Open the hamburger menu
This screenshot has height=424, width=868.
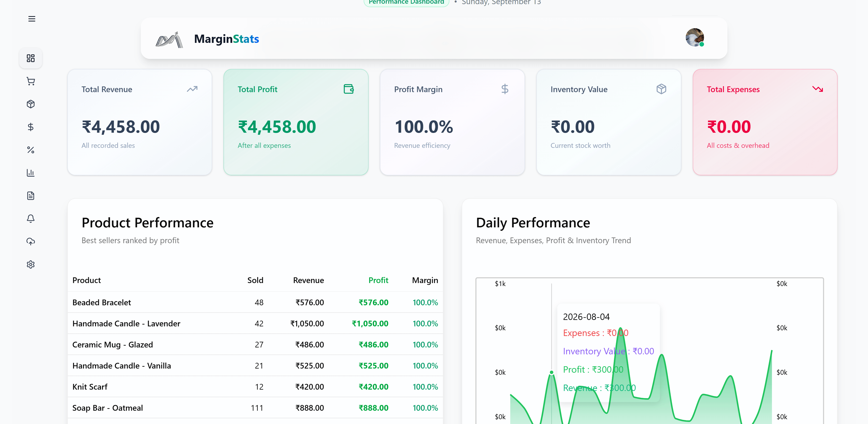[x=32, y=19]
